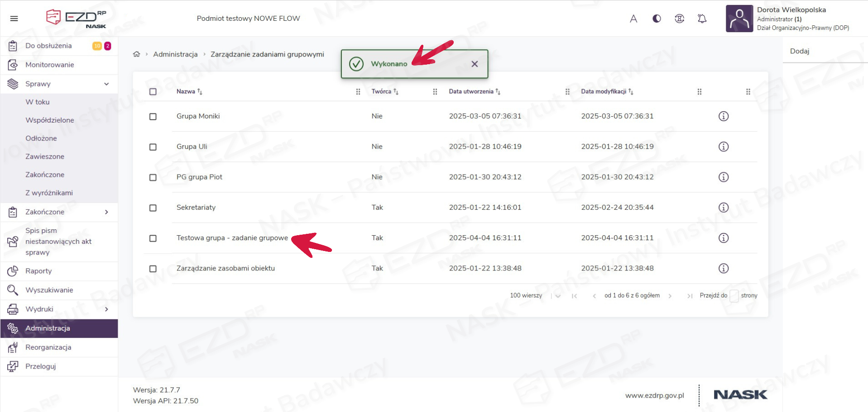Click the font size 'A' icon
The width and height of the screenshot is (868, 412).
(x=633, y=19)
